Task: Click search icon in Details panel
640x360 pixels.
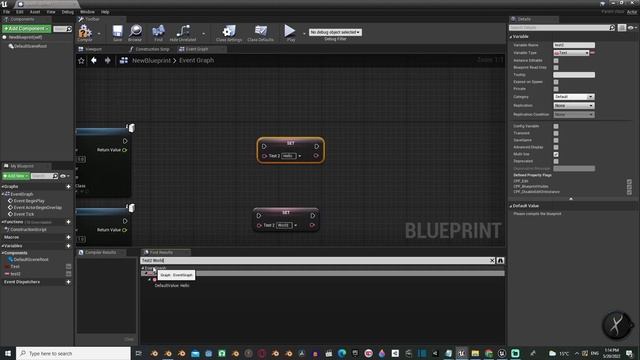Action: pyautogui.click(x=612, y=28)
